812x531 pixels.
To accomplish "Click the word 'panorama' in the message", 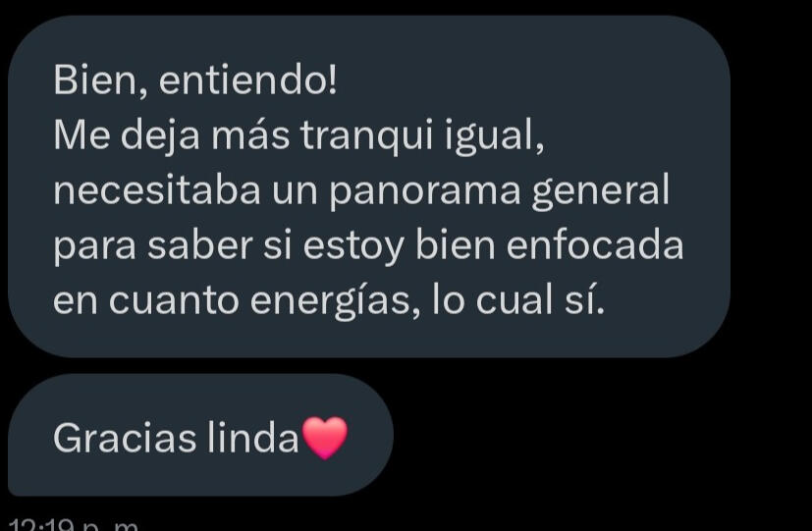I will pos(424,191).
